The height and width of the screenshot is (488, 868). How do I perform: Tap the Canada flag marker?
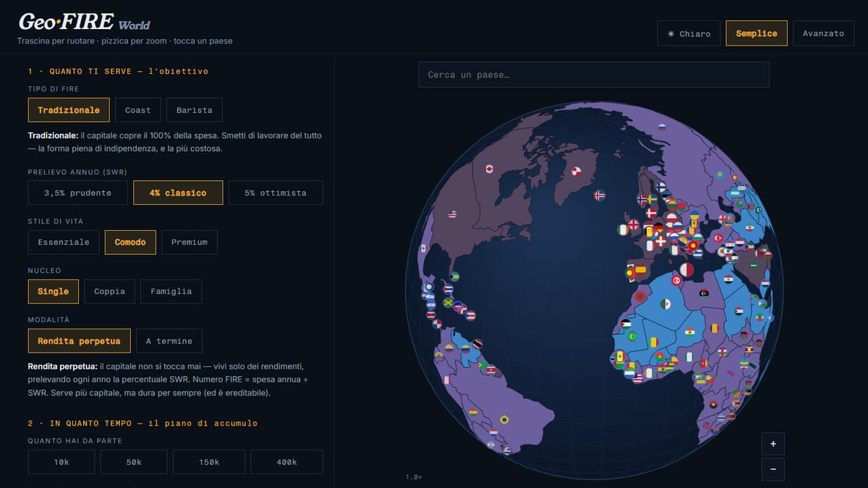click(x=490, y=169)
